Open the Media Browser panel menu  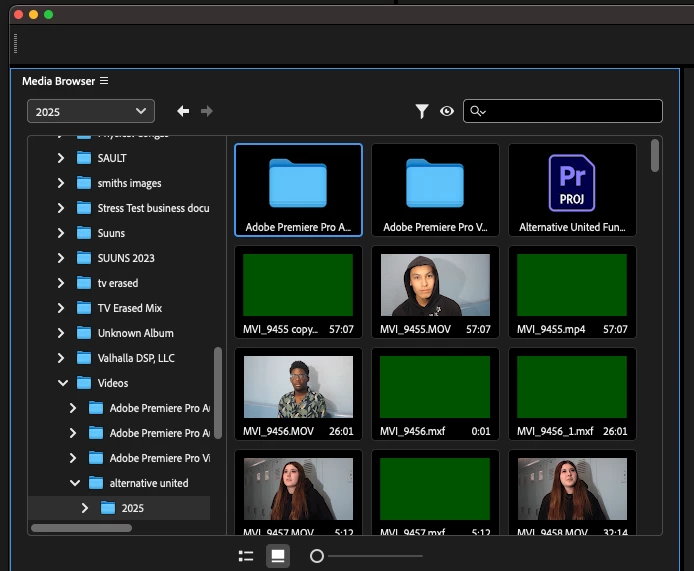pos(104,81)
